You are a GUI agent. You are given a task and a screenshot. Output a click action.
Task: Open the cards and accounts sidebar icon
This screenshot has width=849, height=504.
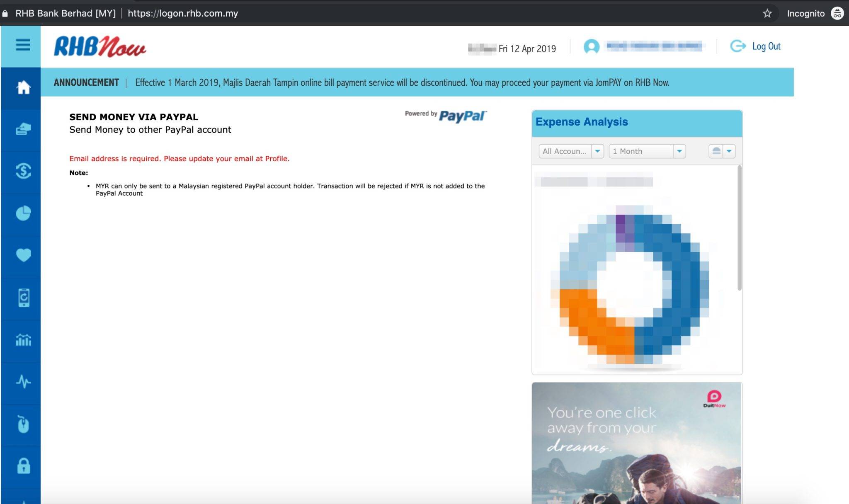(x=23, y=129)
